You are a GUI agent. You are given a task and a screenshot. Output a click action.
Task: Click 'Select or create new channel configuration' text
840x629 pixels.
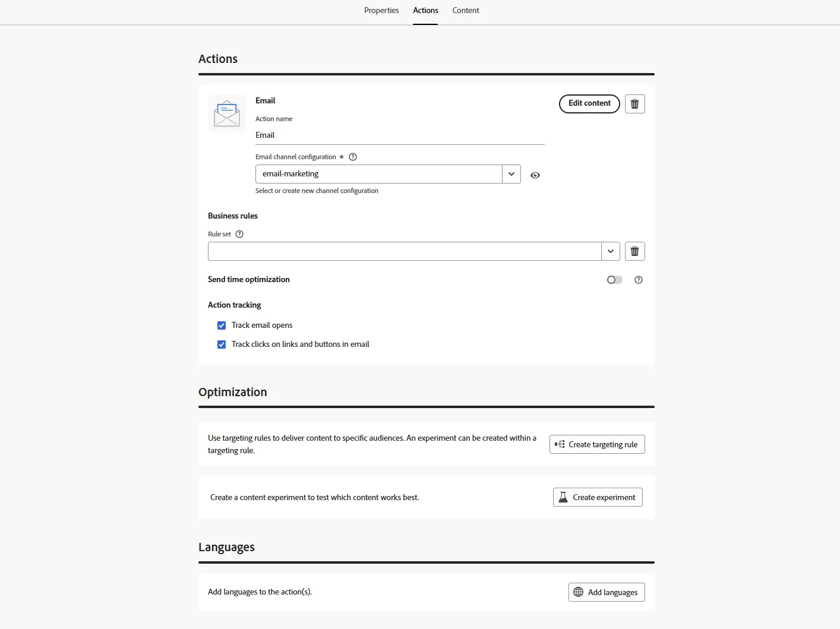tap(317, 191)
